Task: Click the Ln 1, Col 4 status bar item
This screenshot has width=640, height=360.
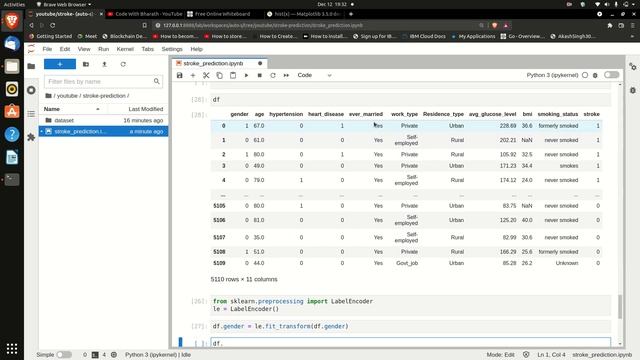Action: (551, 355)
